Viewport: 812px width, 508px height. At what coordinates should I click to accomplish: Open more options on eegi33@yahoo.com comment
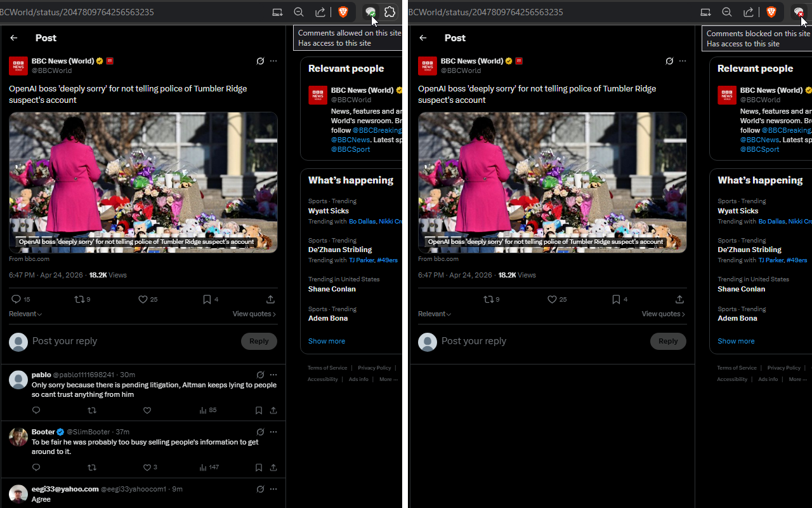pos(273,489)
